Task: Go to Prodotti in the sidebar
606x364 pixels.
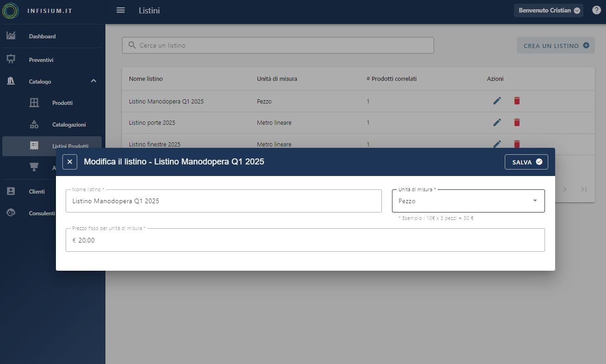Action: click(x=62, y=103)
